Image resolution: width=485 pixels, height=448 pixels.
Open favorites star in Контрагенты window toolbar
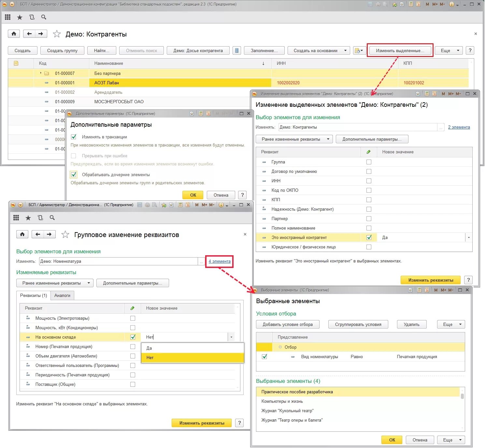(20, 17)
